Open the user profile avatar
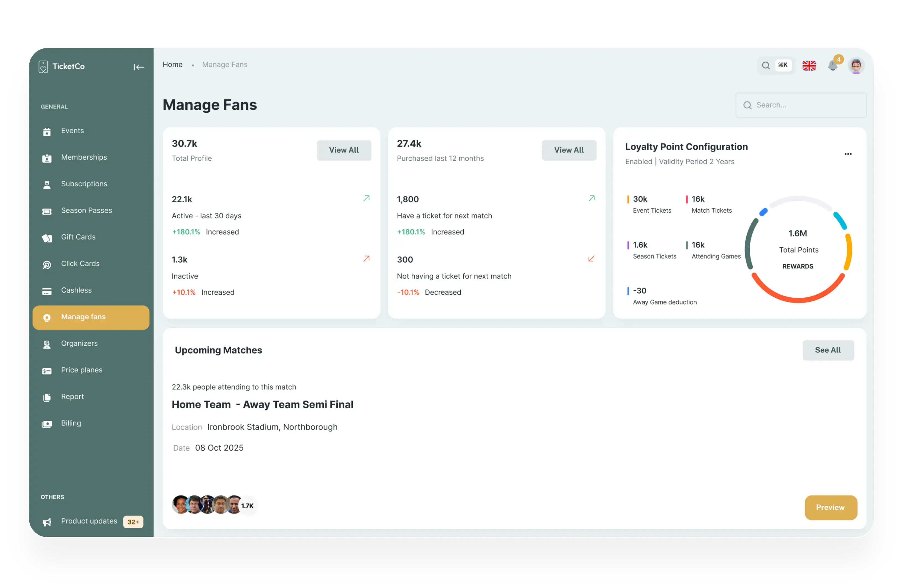The height and width of the screenshot is (588, 903). [x=856, y=66]
